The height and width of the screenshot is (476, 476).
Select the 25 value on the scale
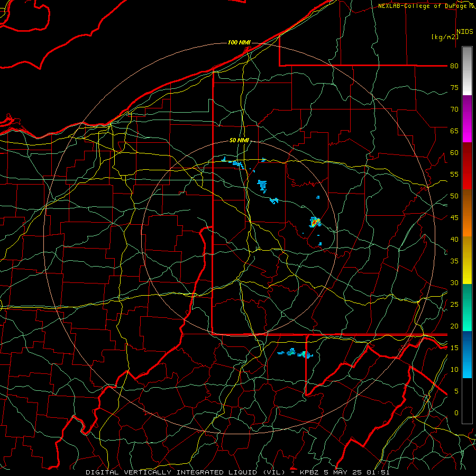point(454,305)
